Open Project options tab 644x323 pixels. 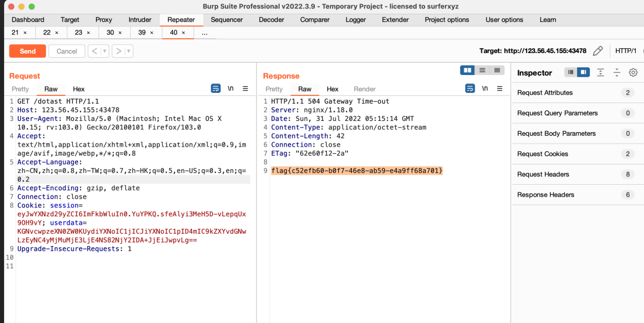(x=447, y=20)
